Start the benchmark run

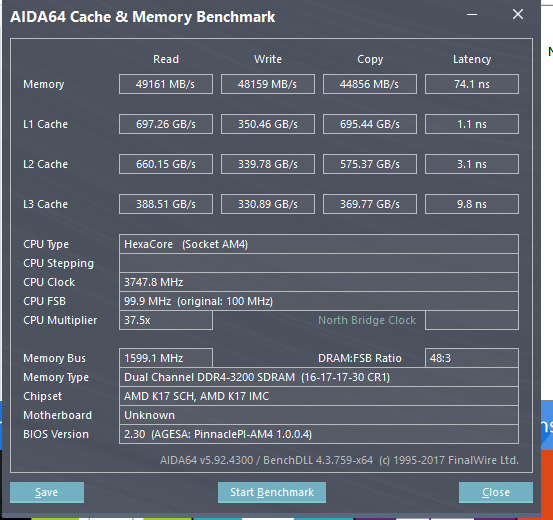pos(272,492)
